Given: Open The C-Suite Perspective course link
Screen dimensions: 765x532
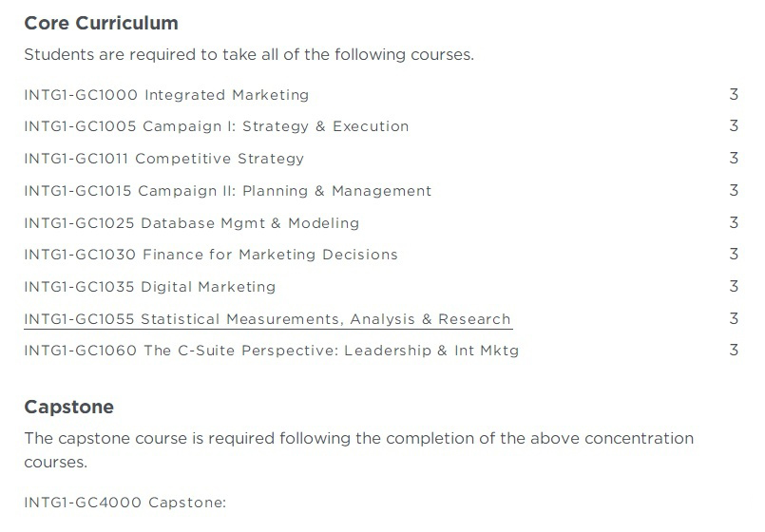Looking at the screenshot, I should (x=271, y=351).
